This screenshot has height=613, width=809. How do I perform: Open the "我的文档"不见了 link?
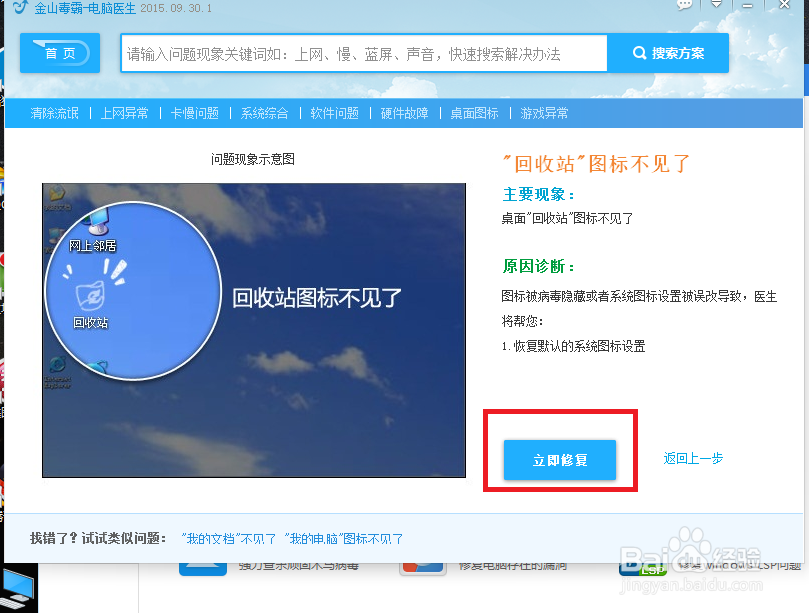coord(228,539)
